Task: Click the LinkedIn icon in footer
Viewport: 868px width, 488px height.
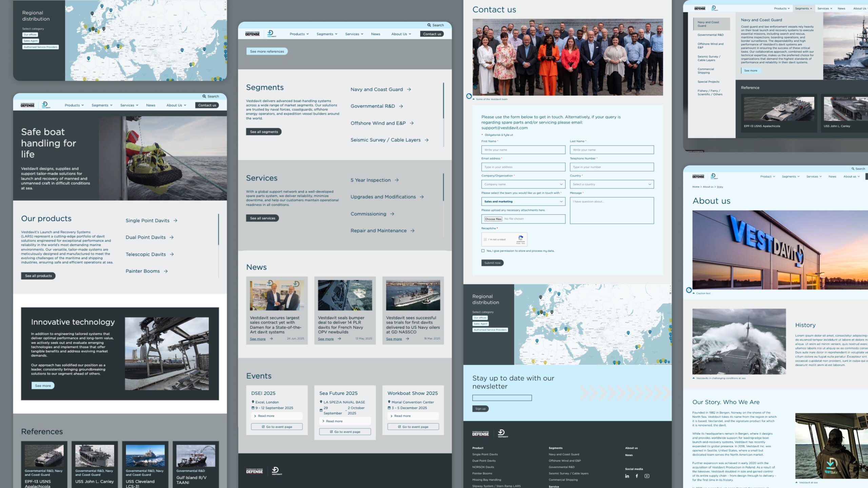Action: [x=627, y=476]
